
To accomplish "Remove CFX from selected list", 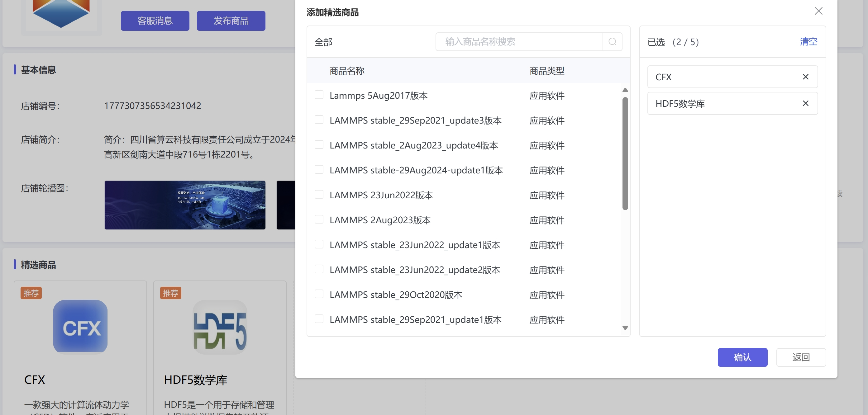I will (x=805, y=77).
